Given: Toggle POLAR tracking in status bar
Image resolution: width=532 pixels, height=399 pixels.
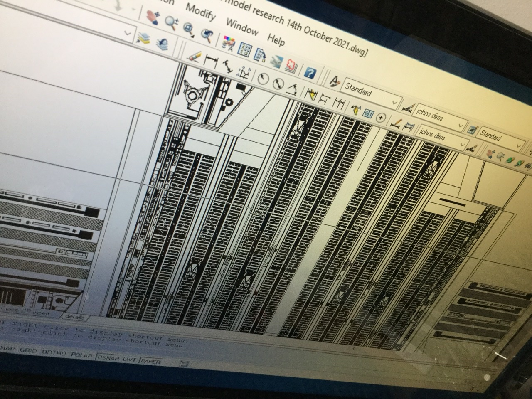Looking at the screenshot, I should [81, 355].
